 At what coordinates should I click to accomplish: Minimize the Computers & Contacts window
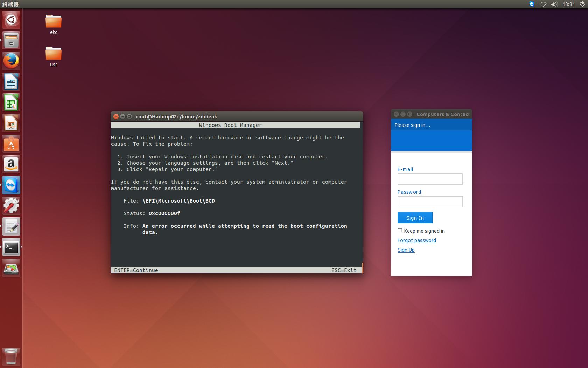tap(403, 114)
